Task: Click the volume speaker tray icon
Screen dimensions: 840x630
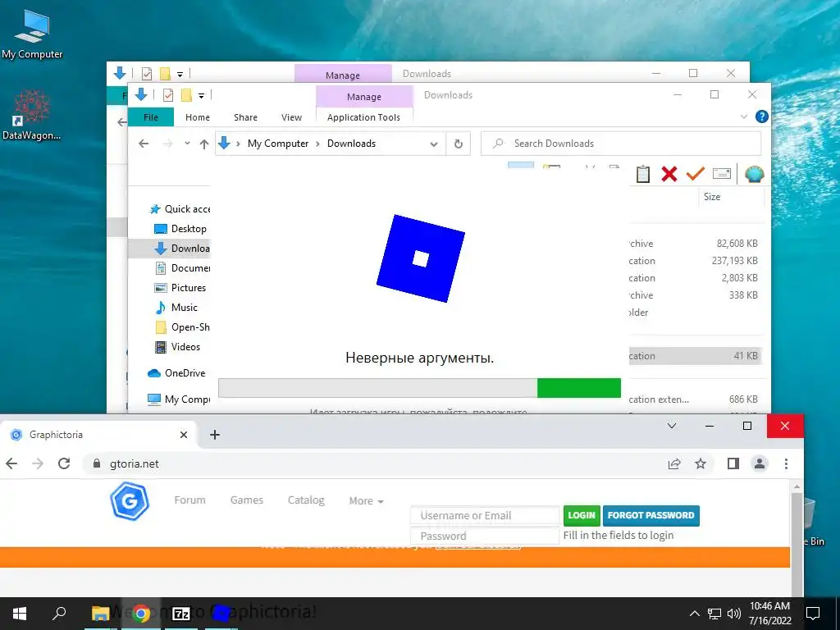Action: (x=734, y=614)
